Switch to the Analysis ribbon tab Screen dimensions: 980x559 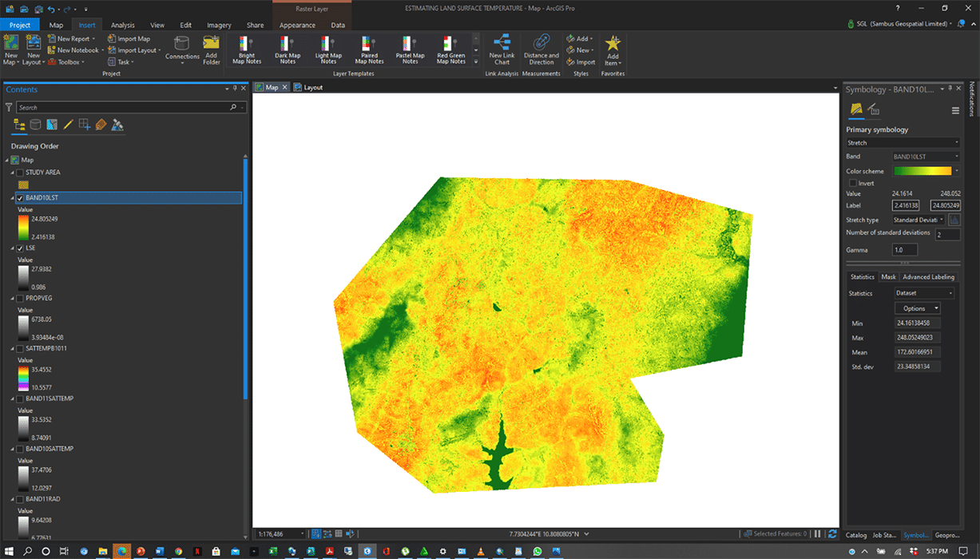tap(122, 26)
